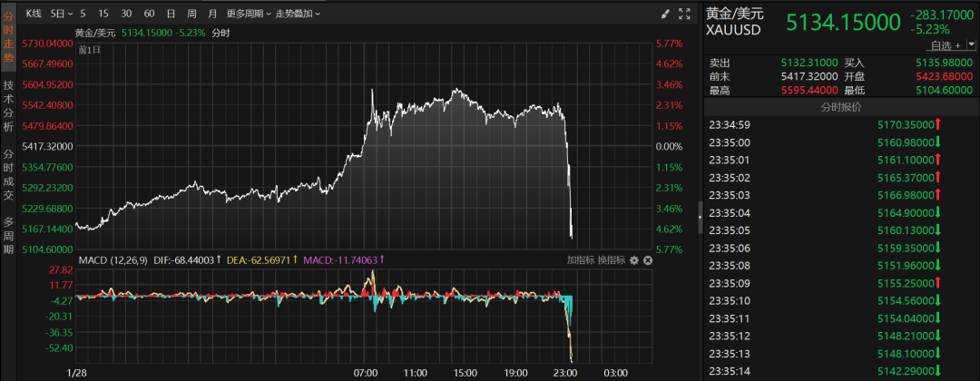This screenshot has height=381, width=980.
Task: Switch to K线 chart view
Action: pyautogui.click(x=34, y=13)
